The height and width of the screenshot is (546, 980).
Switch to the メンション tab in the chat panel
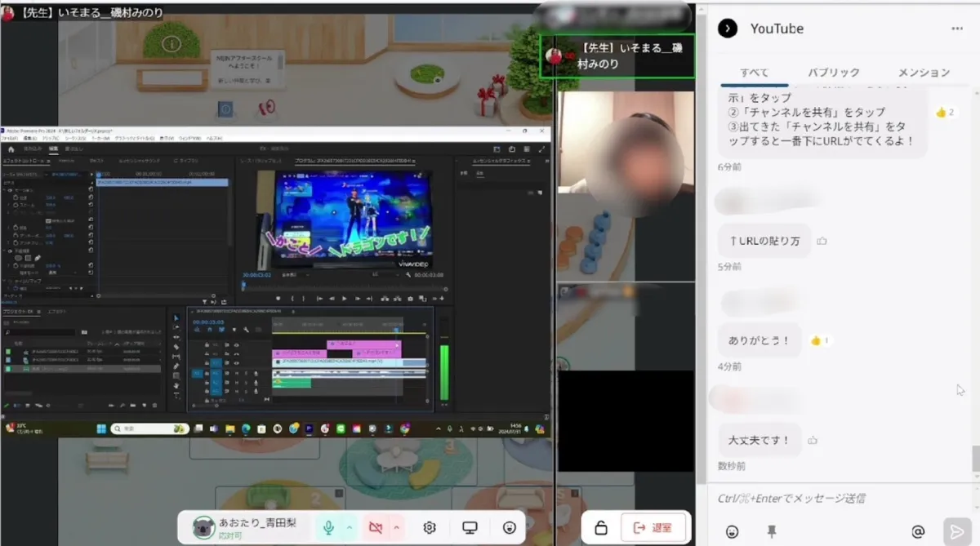[x=922, y=72]
